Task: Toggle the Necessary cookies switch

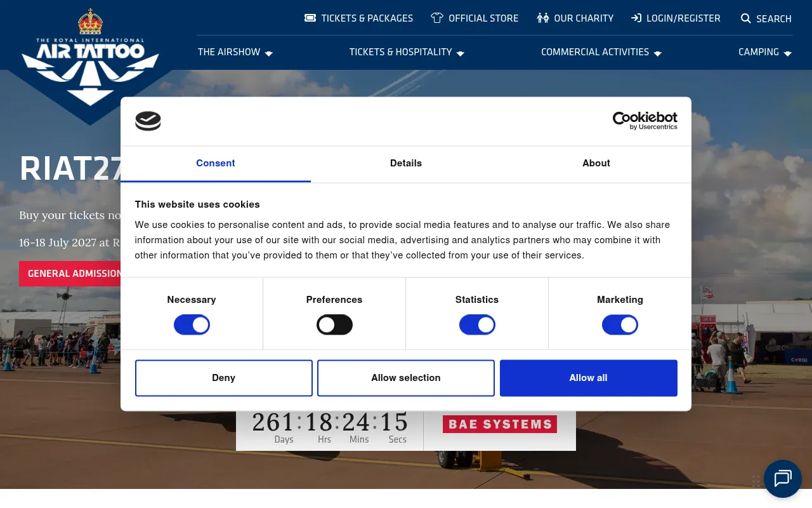Action: tap(192, 325)
